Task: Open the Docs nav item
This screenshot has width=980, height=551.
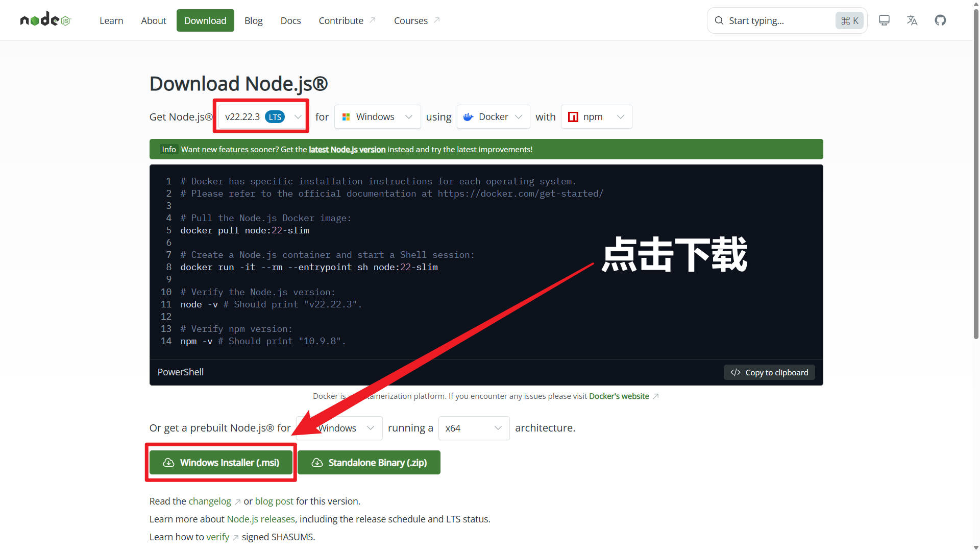Action: click(x=291, y=20)
